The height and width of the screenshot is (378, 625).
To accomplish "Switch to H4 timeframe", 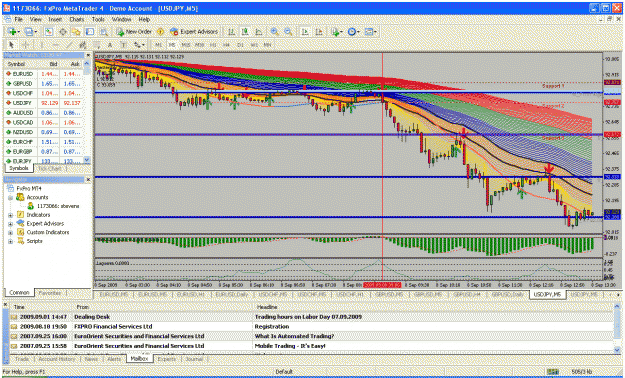I will pyautogui.click(x=226, y=45).
